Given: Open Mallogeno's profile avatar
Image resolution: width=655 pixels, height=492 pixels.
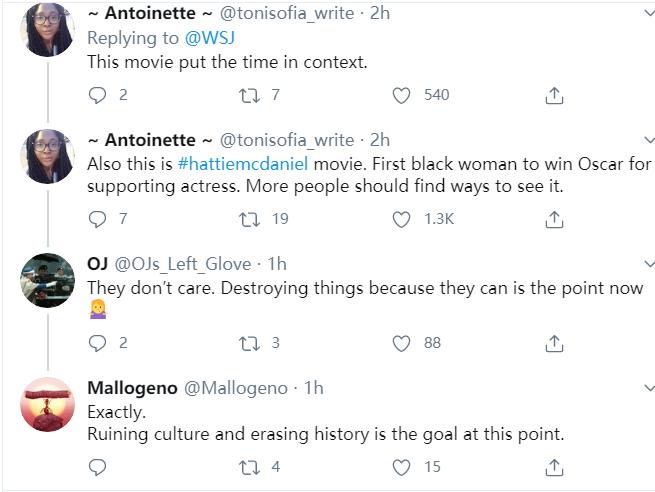Looking at the screenshot, I should 47,404.
